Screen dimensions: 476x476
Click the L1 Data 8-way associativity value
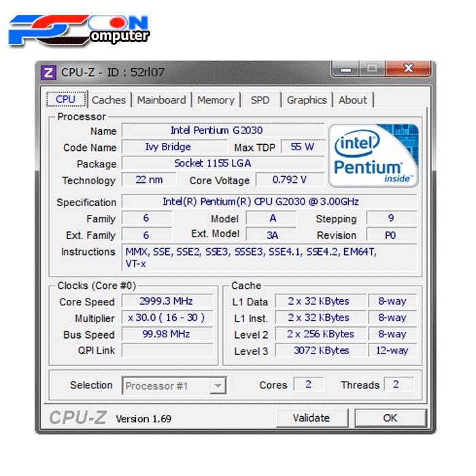[x=393, y=301]
